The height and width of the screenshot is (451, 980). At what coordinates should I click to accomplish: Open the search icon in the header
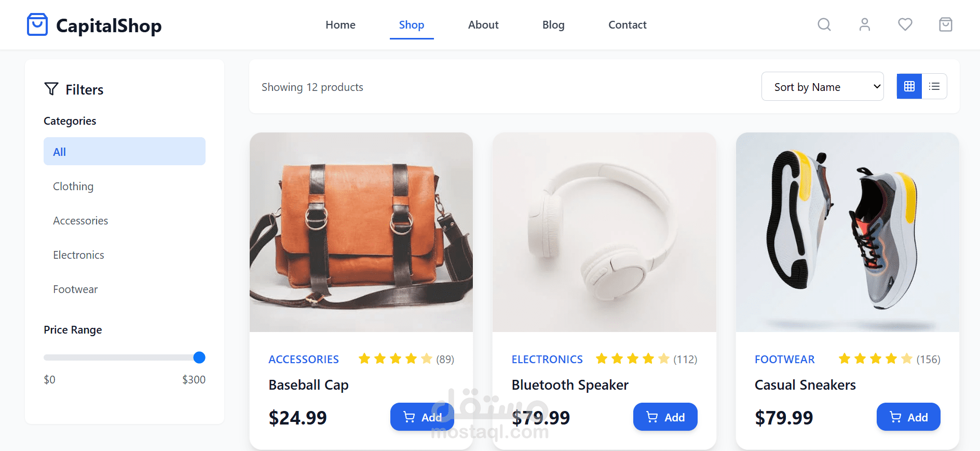click(x=824, y=24)
